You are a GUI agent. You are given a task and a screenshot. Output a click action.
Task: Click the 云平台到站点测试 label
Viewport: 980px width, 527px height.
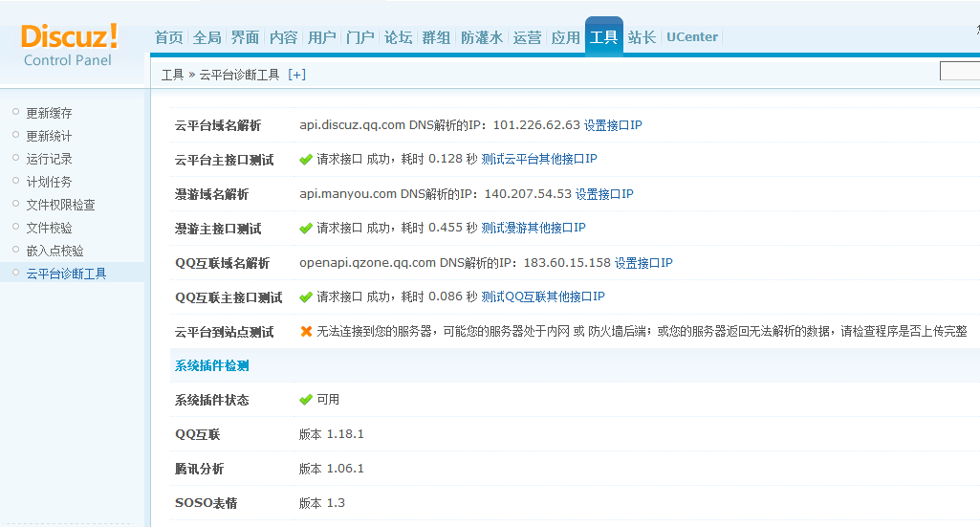[224, 332]
